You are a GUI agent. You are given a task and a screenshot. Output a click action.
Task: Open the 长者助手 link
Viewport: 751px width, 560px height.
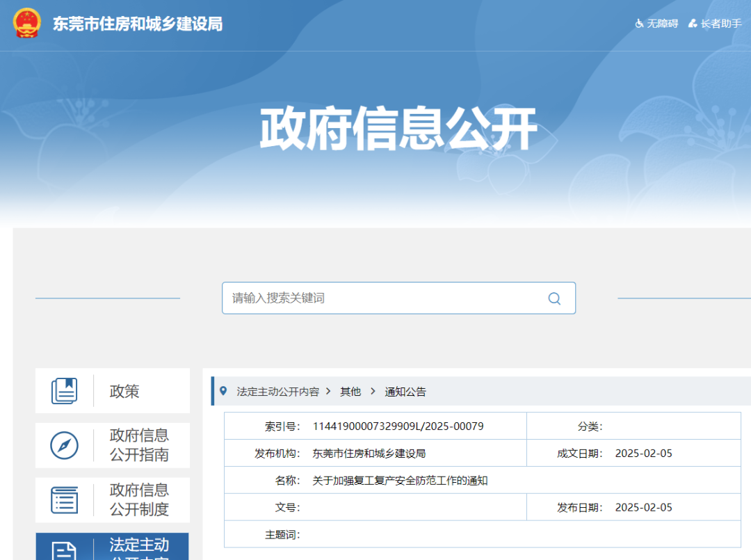(721, 24)
